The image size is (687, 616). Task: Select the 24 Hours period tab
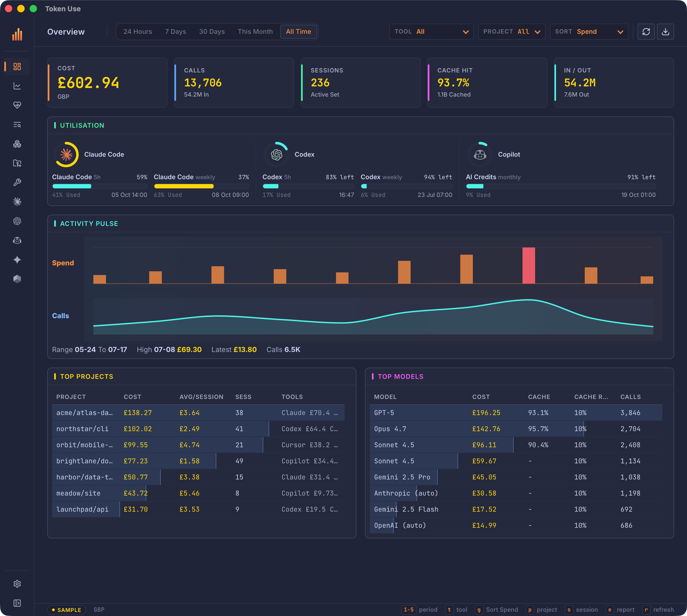click(137, 31)
